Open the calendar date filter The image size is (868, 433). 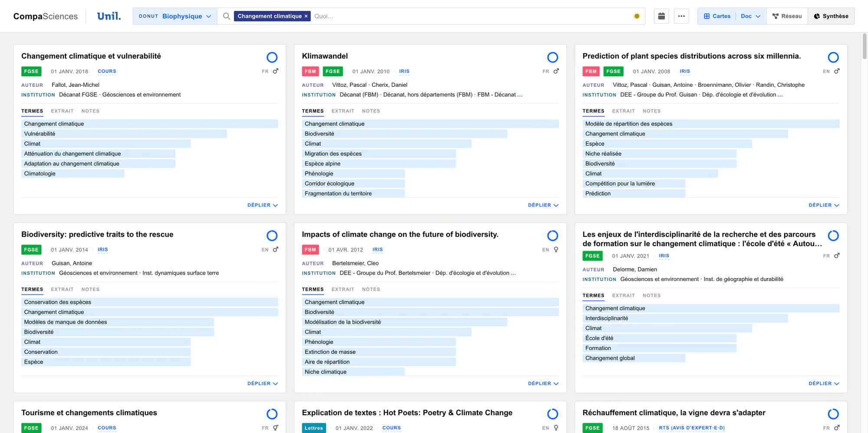pos(661,16)
